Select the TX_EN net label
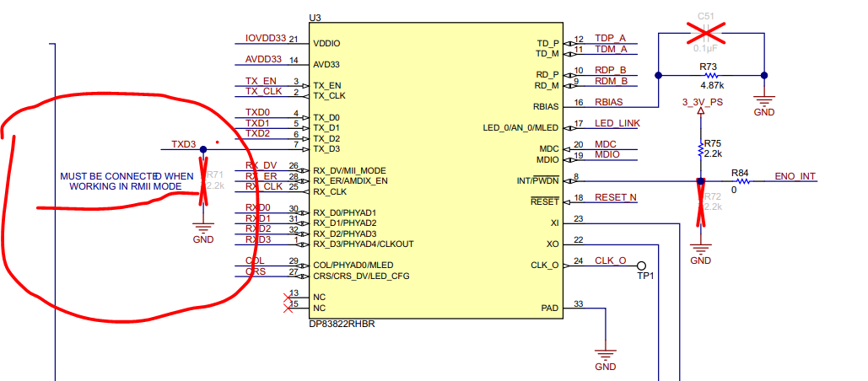Screen dimensions: 868x381 261,81
